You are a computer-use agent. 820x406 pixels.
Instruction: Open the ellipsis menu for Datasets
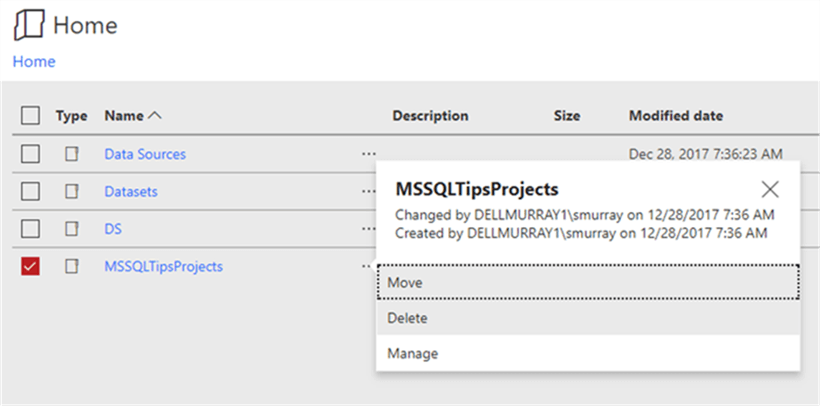click(x=368, y=191)
